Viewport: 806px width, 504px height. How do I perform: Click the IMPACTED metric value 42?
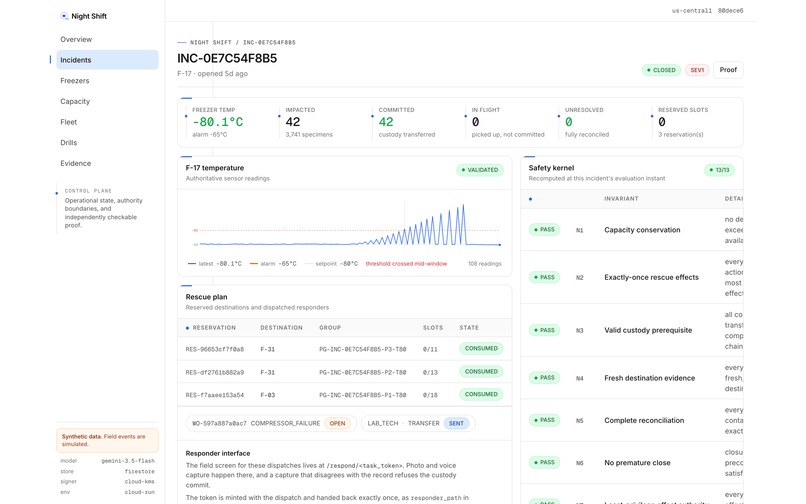point(292,122)
